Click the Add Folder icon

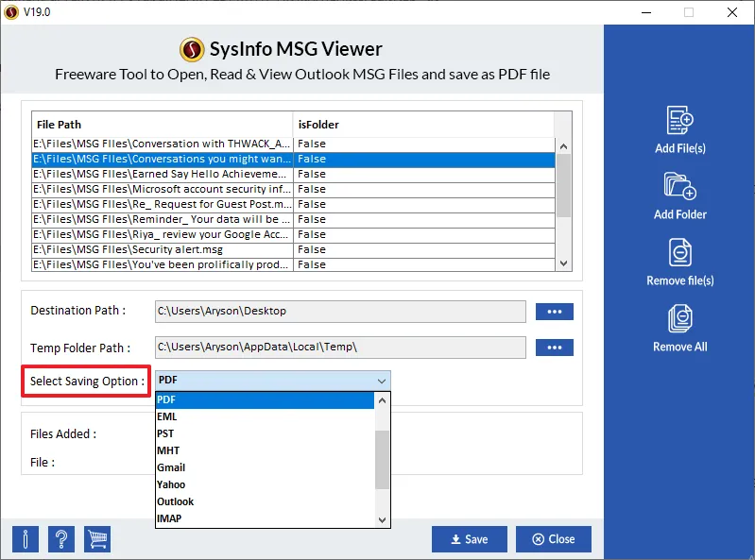[x=680, y=187]
